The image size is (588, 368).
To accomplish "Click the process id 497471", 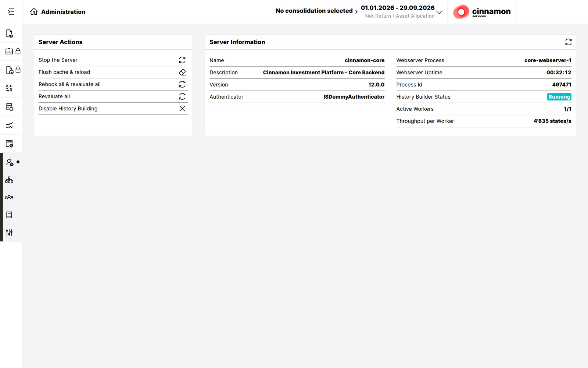I will [562, 85].
